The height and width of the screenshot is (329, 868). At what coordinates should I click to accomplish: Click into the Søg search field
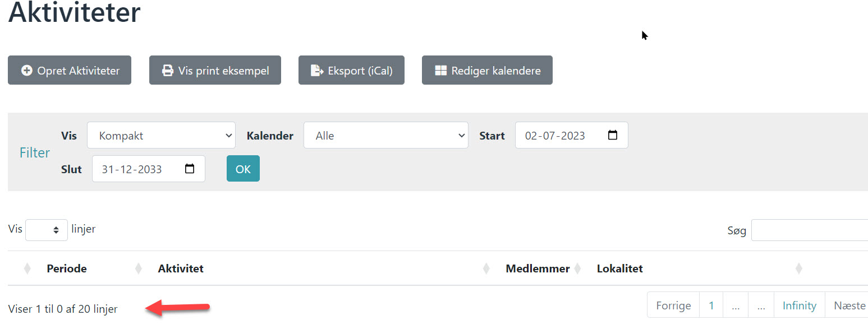(x=809, y=230)
